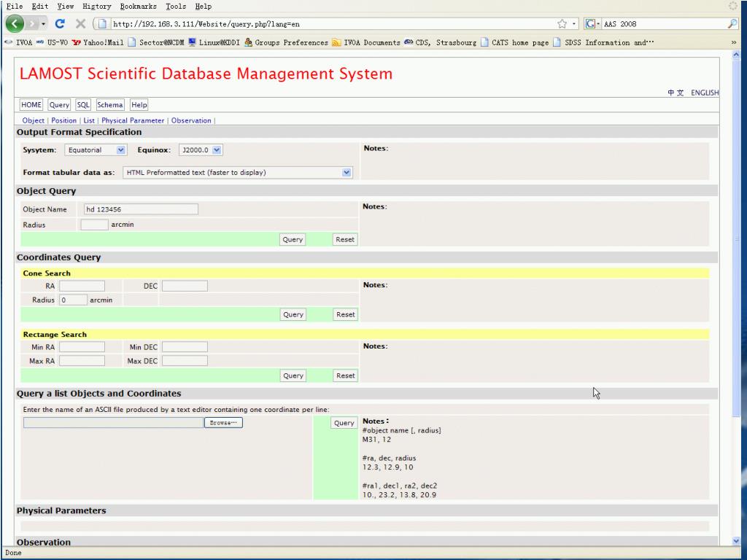Image resolution: width=747 pixels, height=560 pixels.
Task: Open the IVOA Documents feed bookmark
Action: (x=366, y=42)
